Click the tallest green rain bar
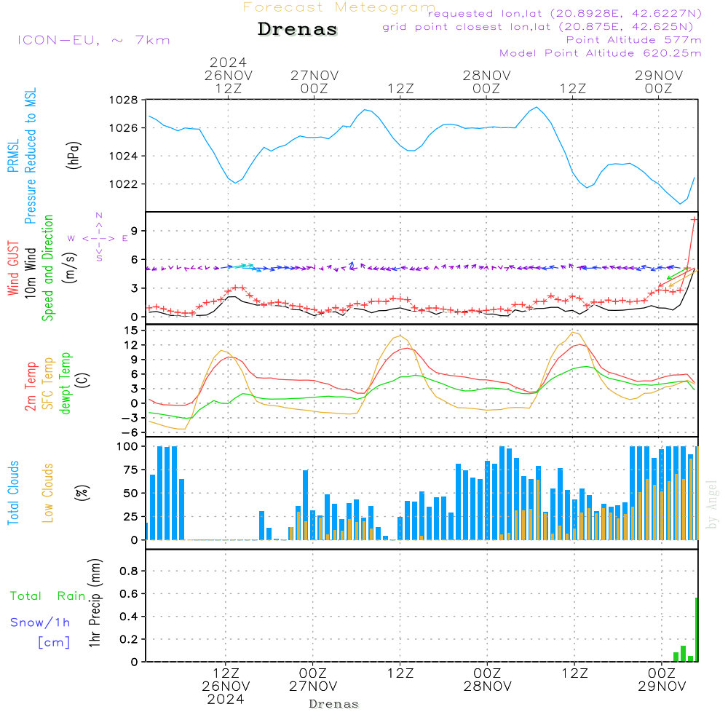 pos(697,630)
